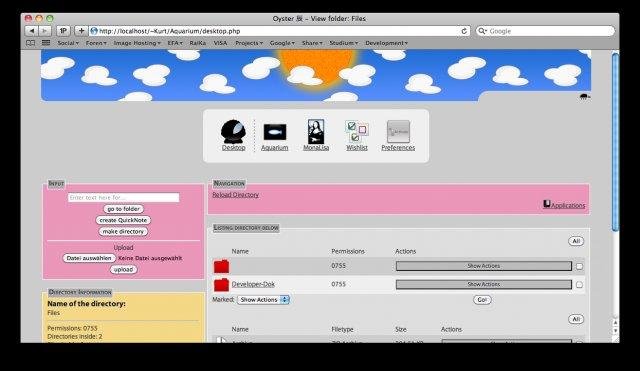This screenshot has height=371, width=640.
Task: Open the Image Hosting bookmarks dropdown
Action: tap(137, 43)
